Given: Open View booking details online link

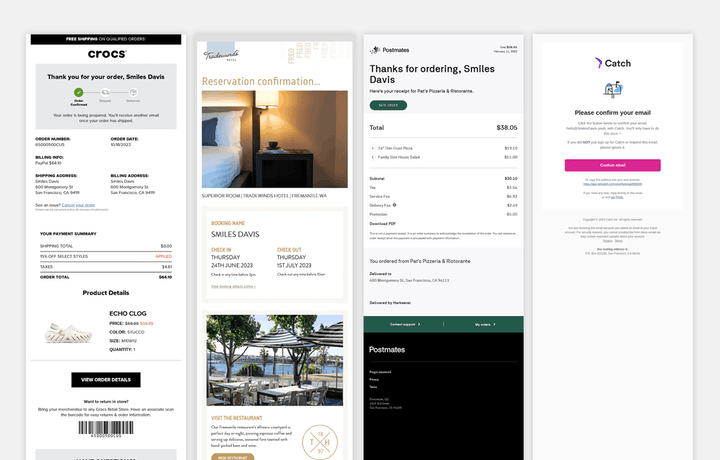Looking at the screenshot, I should [x=232, y=286].
